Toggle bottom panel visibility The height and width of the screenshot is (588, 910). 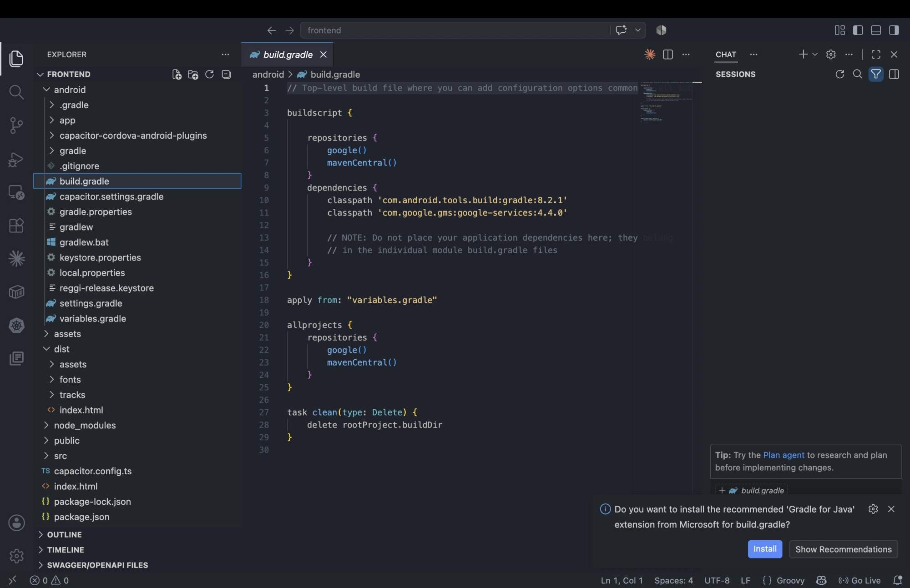tap(876, 30)
